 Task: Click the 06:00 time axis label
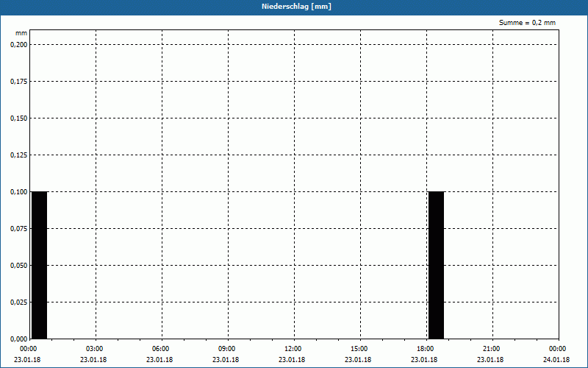click(162, 349)
